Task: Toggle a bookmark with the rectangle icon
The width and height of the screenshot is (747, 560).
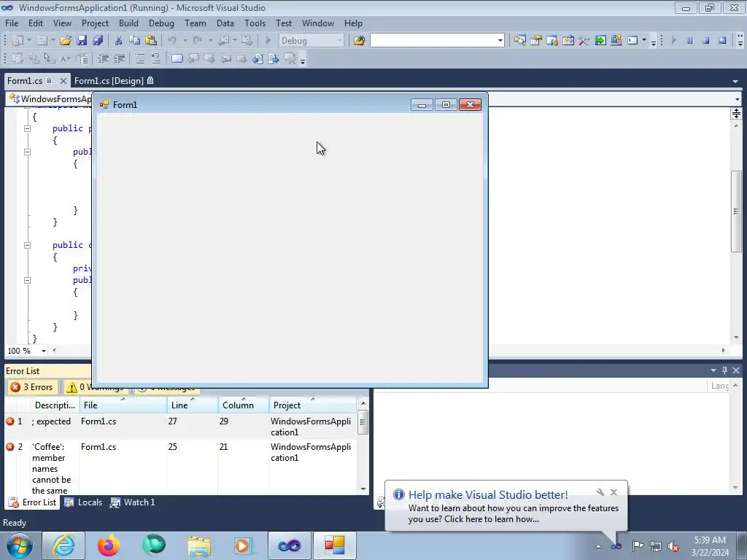Action: tap(177, 58)
